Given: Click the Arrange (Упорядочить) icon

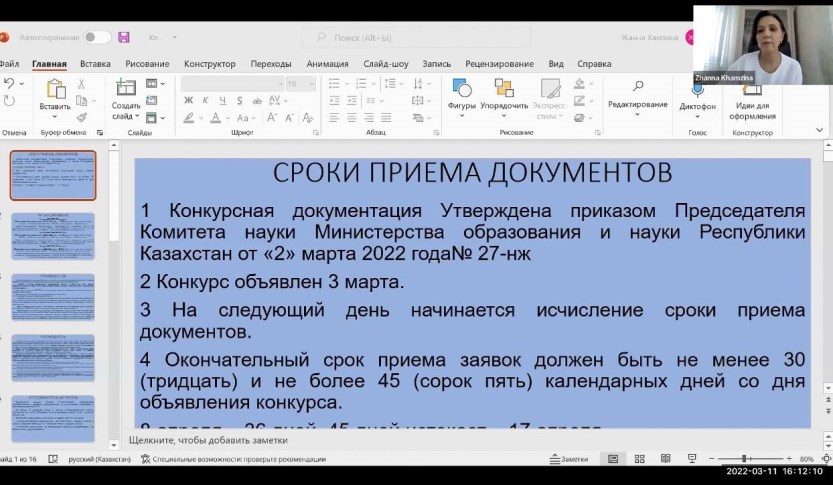Looking at the screenshot, I should pos(504,93).
